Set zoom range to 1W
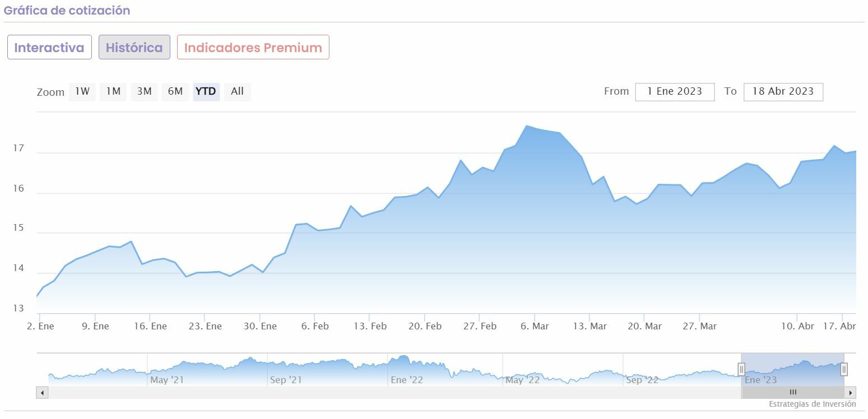The width and height of the screenshot is (868, 419). [x=82, y=91]
